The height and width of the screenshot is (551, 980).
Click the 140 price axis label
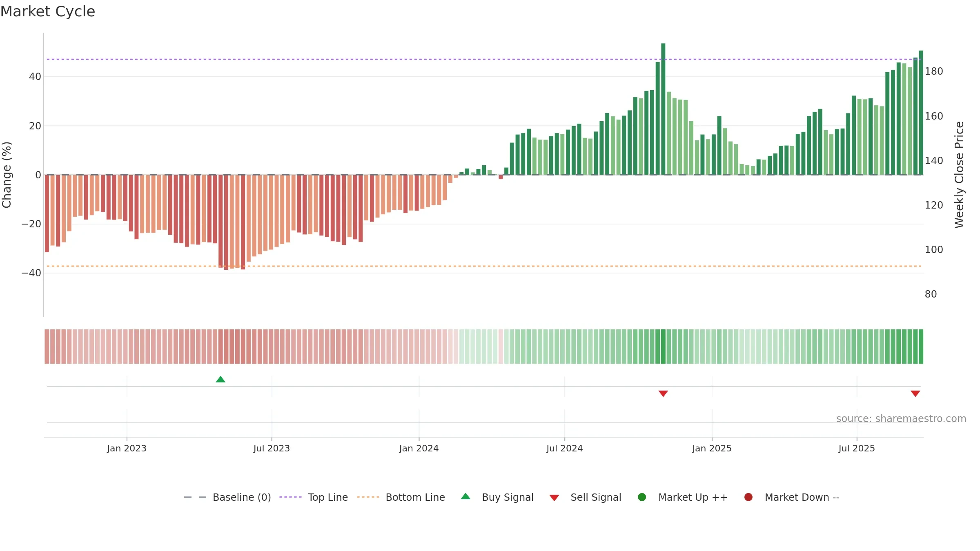pos(934,161)
